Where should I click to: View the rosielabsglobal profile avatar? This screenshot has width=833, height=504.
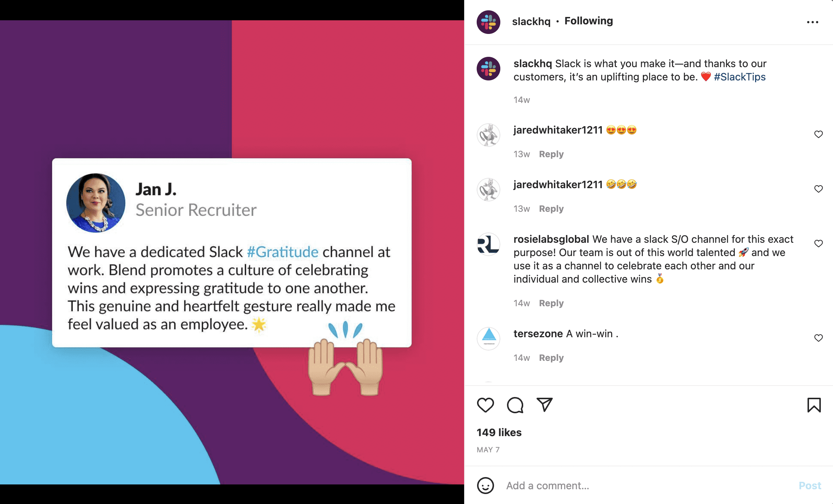coord(488,244)
